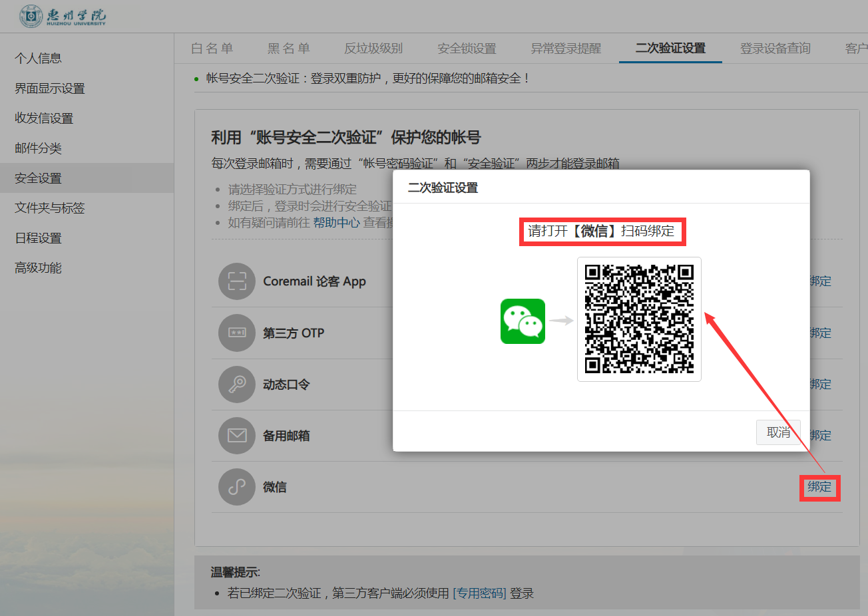
Task: Click 绑定 link in the 动态口令 row
Action: pos(821,385)
